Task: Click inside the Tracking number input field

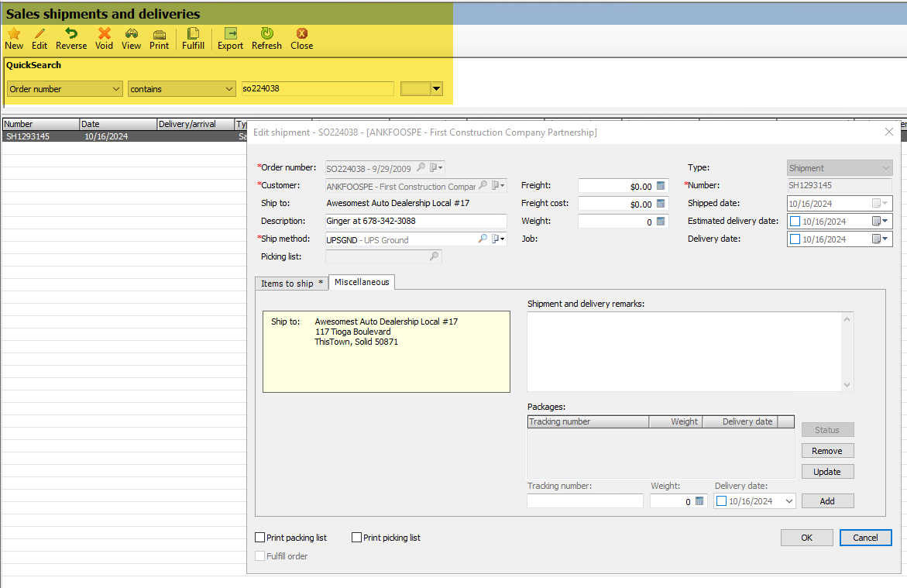Action: pyautogui.click(x=585, y=501)
